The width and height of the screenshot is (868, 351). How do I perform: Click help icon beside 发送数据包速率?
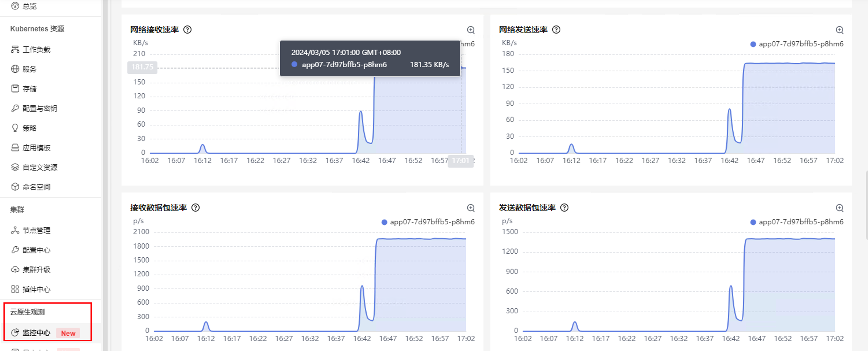564,208
